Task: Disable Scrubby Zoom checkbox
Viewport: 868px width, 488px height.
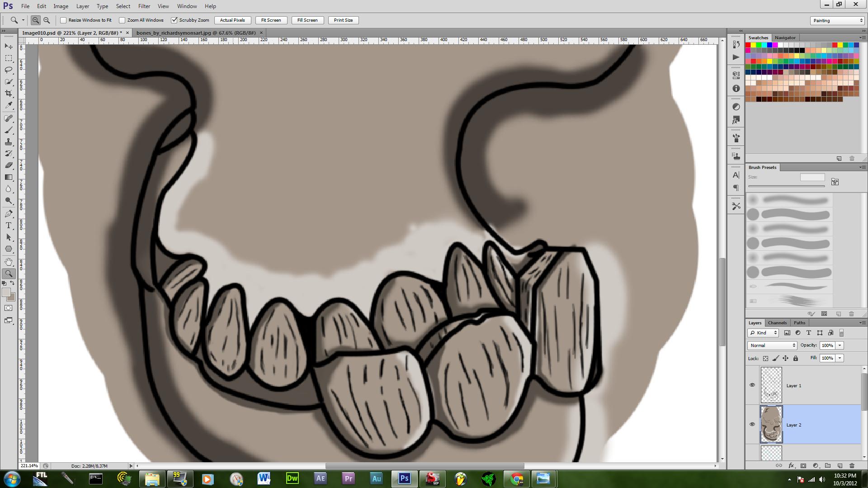Action: pyautogui.click(x=174, y=20)
